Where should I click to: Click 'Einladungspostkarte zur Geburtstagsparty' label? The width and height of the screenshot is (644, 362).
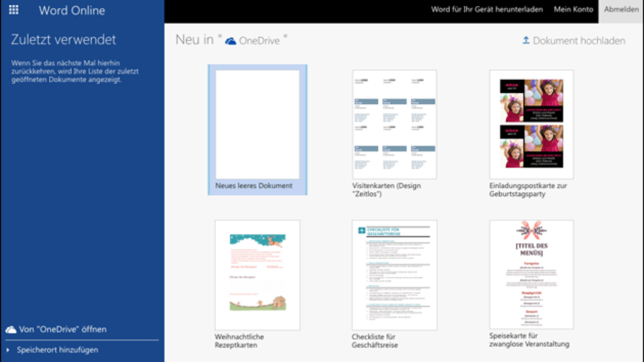coord(528,190)
